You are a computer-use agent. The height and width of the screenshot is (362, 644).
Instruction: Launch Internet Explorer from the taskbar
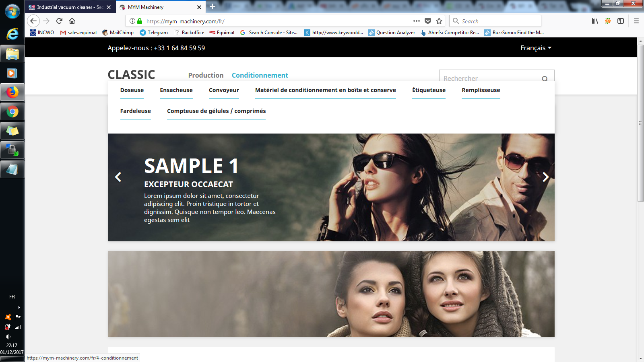(x=12, y=34)
